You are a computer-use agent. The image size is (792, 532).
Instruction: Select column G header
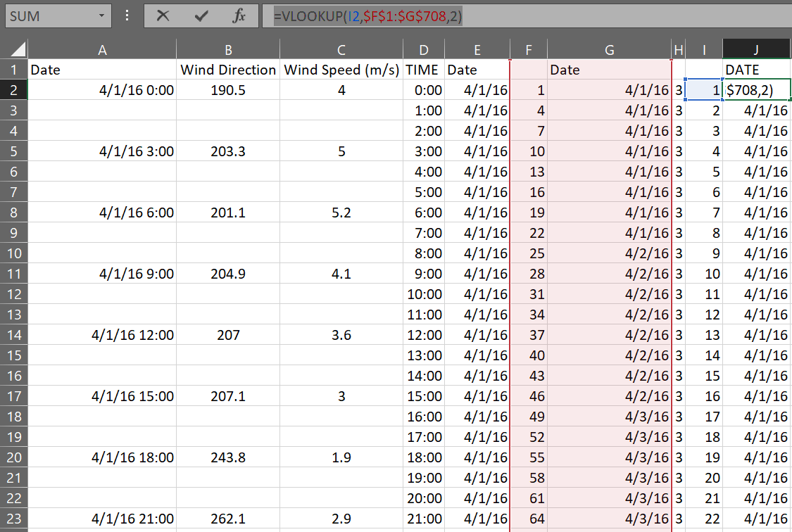point(609,49)
